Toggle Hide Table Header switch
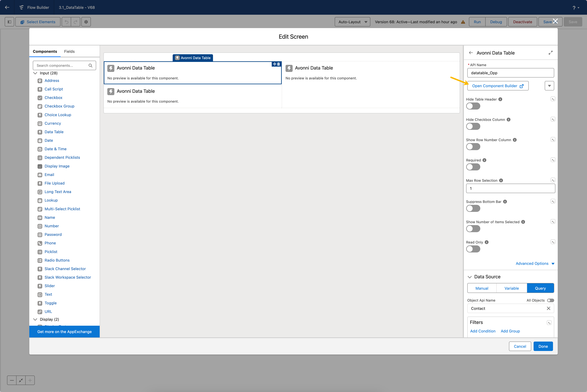 click(473, 106)
